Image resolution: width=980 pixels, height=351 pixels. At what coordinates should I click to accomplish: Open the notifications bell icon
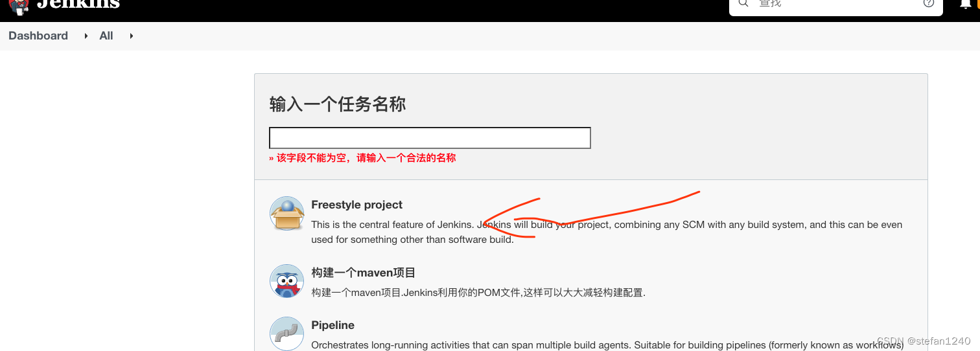[966, 4]
